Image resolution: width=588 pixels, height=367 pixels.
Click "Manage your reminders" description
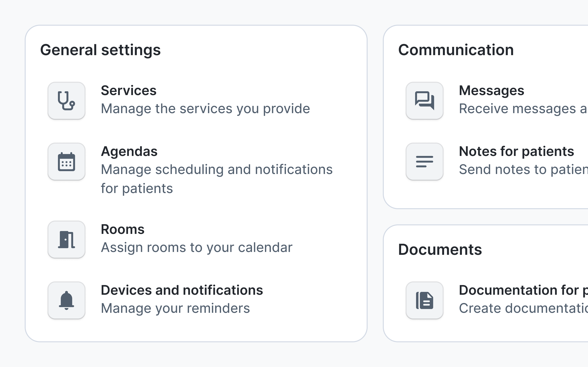[175, 308]
